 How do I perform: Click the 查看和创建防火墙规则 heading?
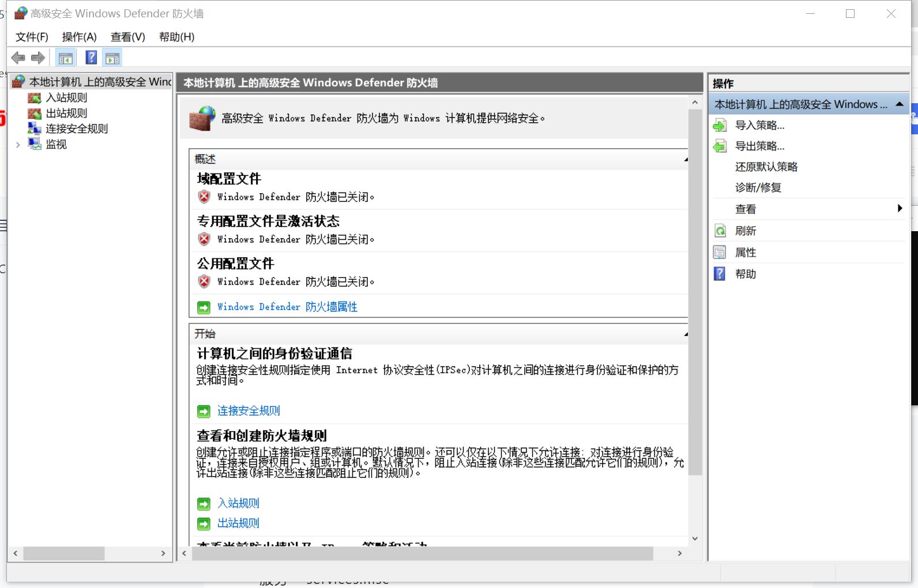coord(262,436)
